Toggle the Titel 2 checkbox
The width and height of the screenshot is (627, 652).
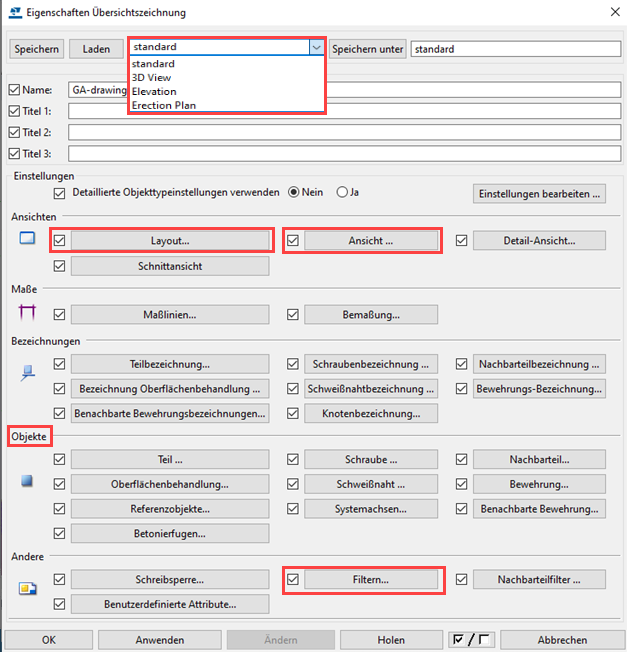tap(14, 132)
